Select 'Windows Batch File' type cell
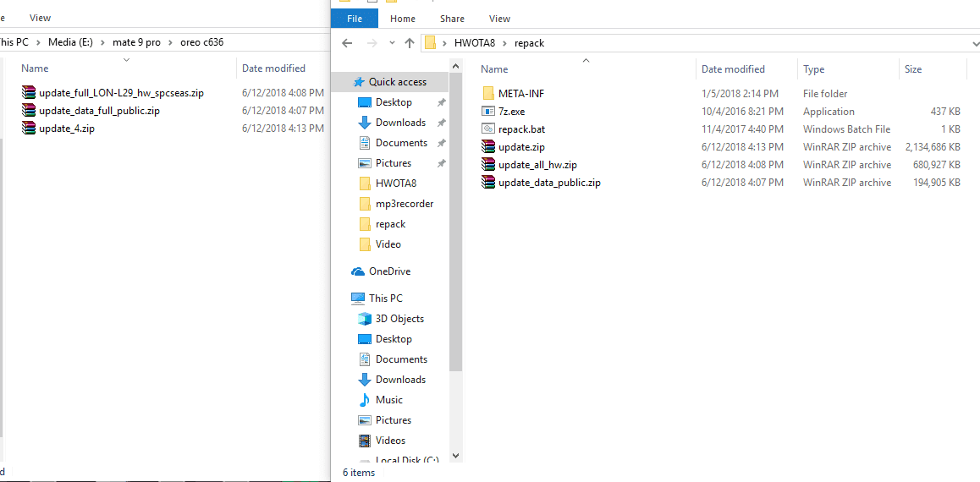 click(847, 129)
